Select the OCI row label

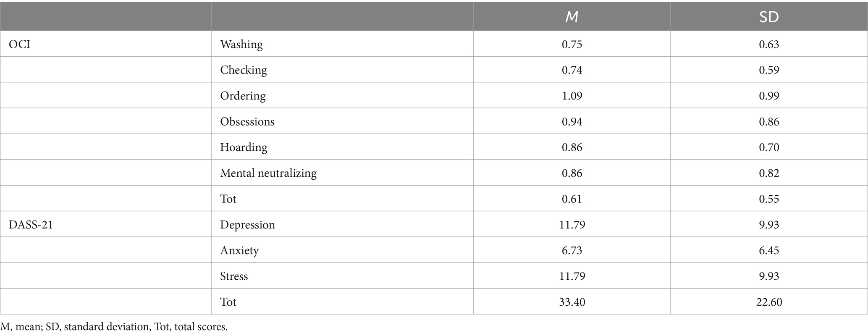coord(20,44)
